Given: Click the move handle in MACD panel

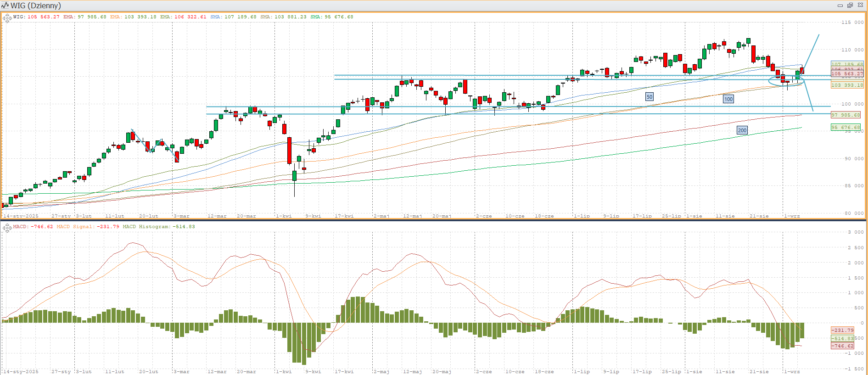Looking at the screenshot, I should (7, 228).
